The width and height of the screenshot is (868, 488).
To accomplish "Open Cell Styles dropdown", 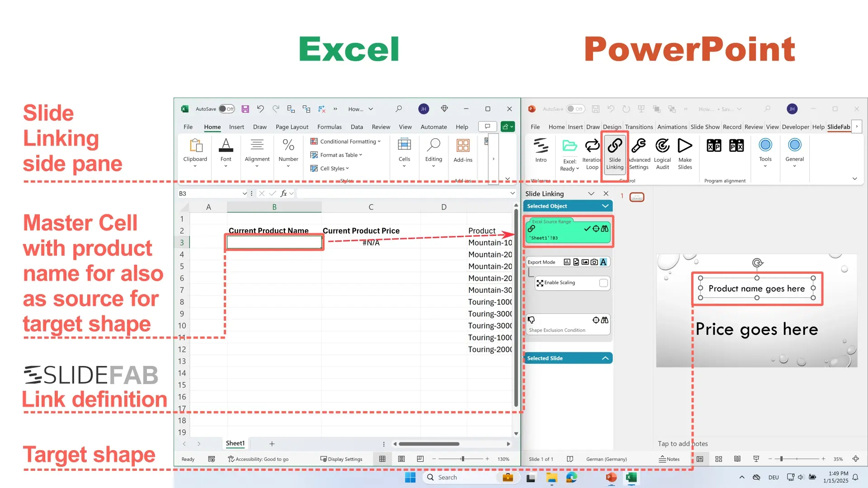I will pos(330,169).
